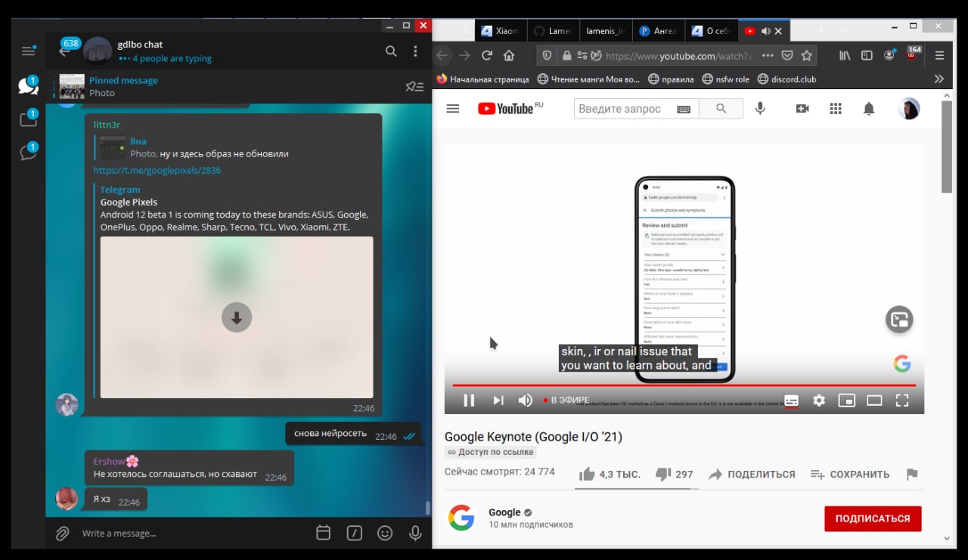Switch to the Ангел browser tab

pos(658,31)
